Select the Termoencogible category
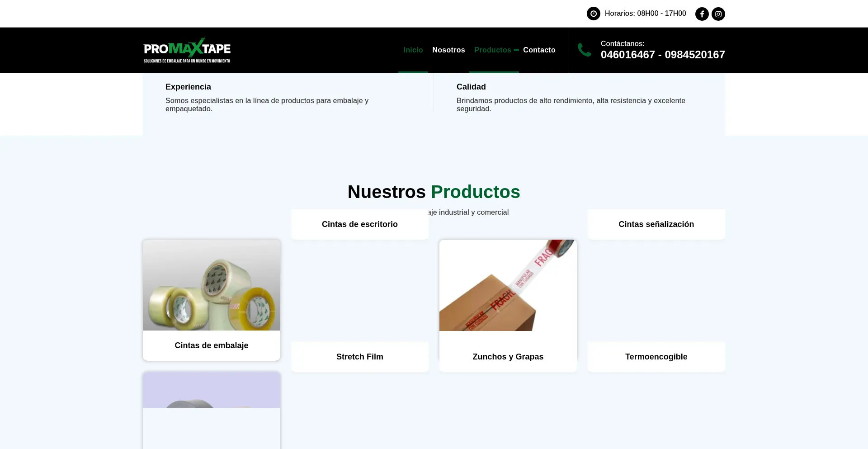The image size is (868, 449). coord(656,357)
